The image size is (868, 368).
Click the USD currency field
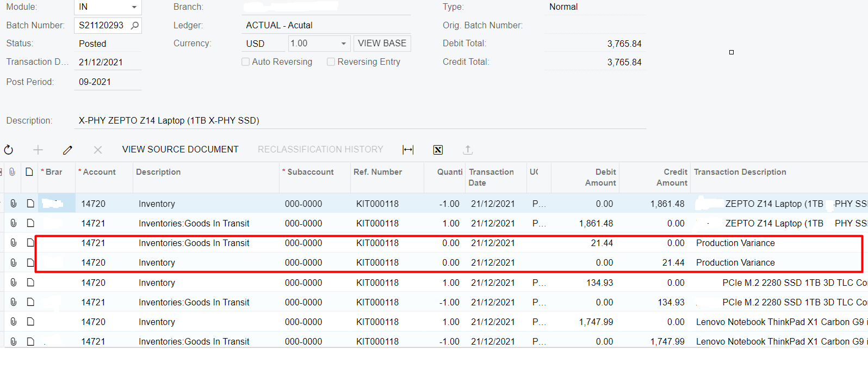click(263, 44)
